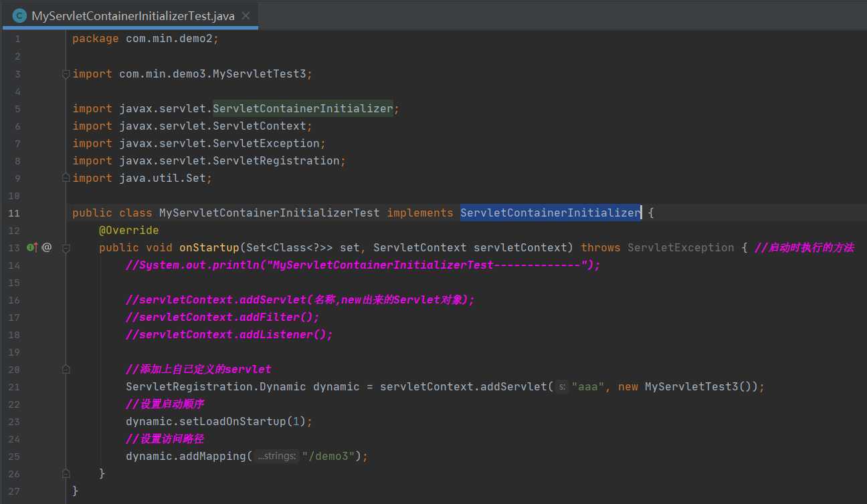Click line number 27 in the gutter
Screen dimensions: 867x504
pos(14,491)
